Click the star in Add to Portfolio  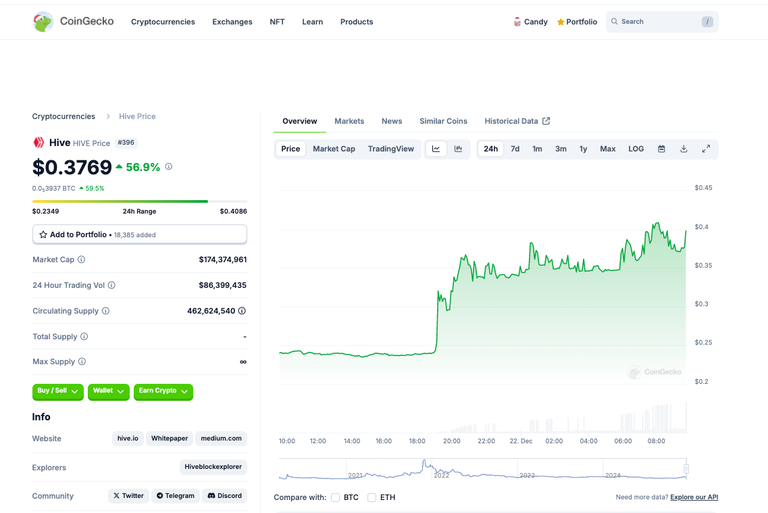[x=43, y=235]
